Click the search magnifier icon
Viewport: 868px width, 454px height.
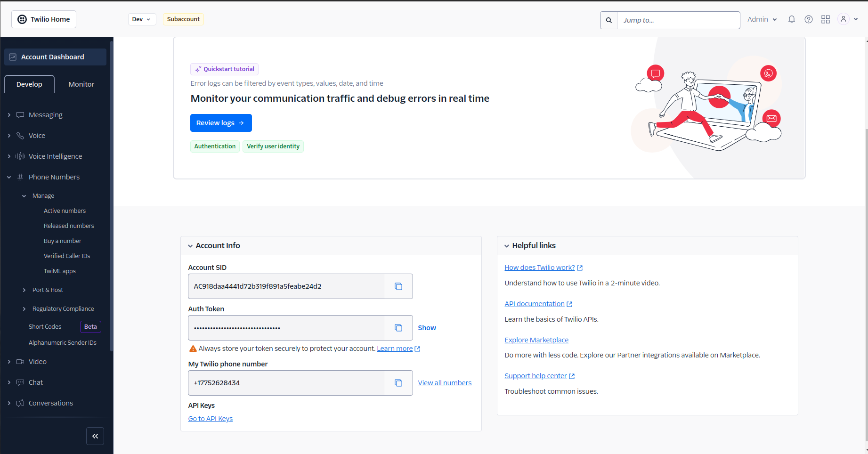[609, 20]
